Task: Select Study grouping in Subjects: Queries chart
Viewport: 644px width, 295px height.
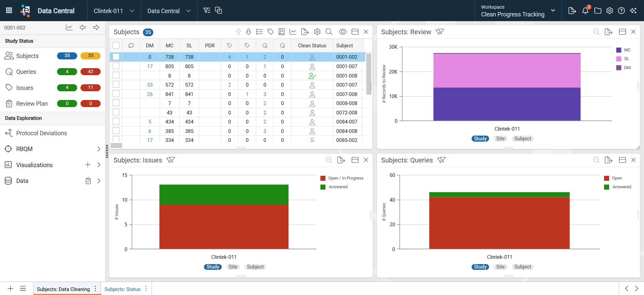Action: [x=480, y=267]
